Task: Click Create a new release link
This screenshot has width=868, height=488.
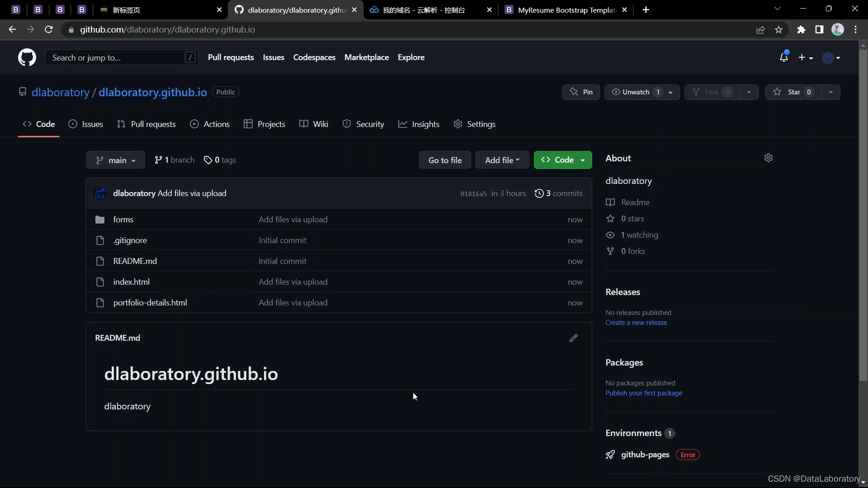Action: [x=636, y=323]
